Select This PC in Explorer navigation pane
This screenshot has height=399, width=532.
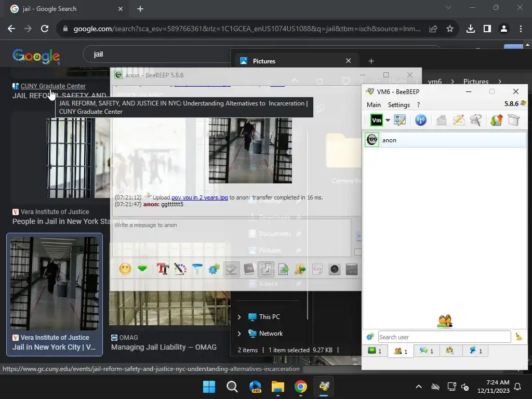point(270,317)
